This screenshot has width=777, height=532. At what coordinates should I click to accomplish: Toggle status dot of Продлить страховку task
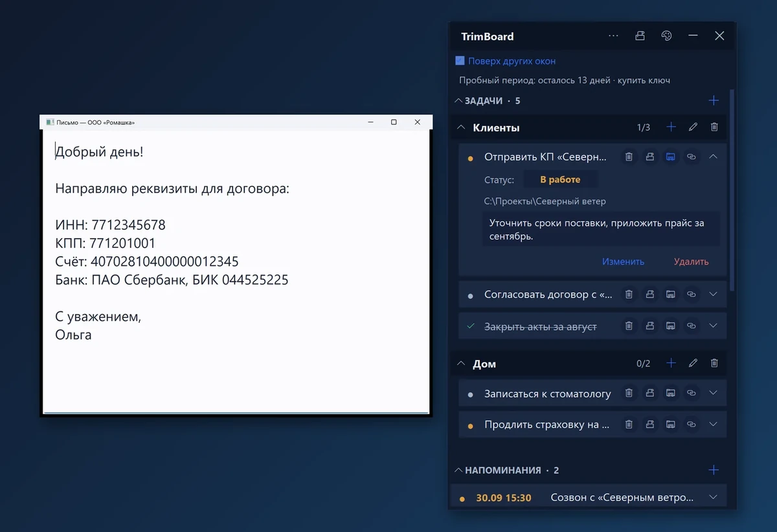coord(471,426)
